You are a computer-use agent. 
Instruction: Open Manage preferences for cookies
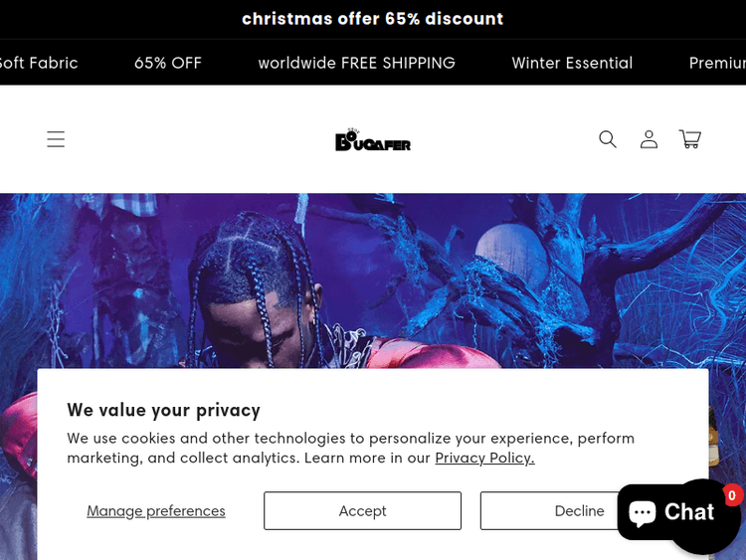tap(156, 510)
